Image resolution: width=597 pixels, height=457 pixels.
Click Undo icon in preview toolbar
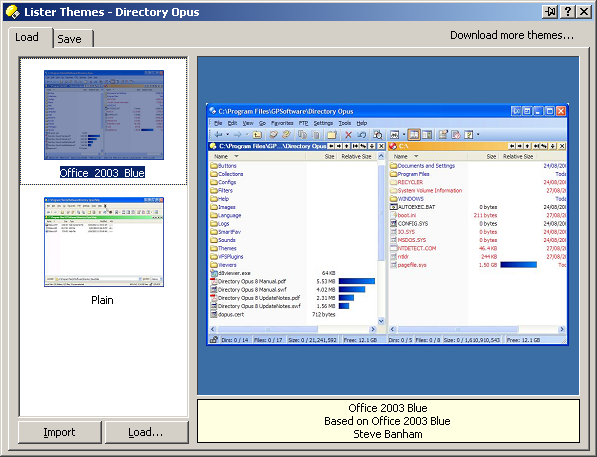click(362, 134)
